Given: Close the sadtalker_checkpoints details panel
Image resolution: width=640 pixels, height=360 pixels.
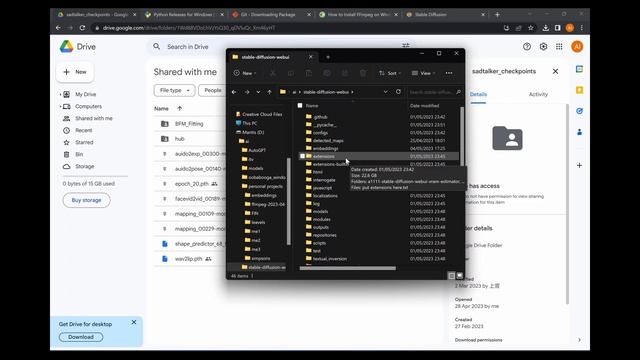Looking at the screenshot, I should (x=555, y=71).
